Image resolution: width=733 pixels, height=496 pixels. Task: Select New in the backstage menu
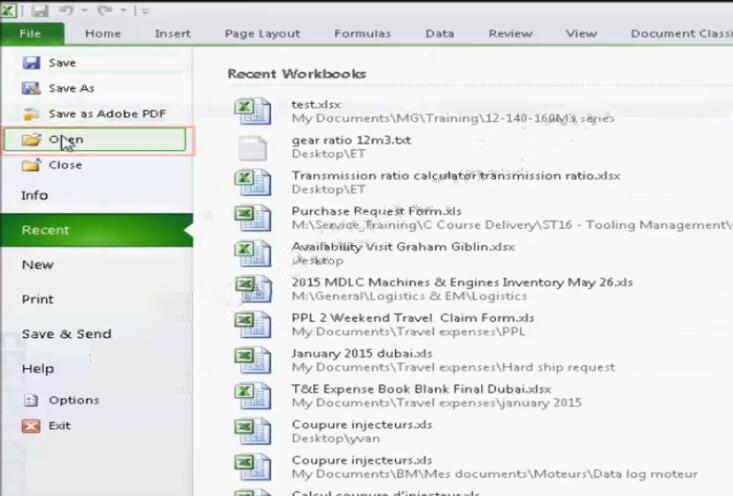pos(37,265)
